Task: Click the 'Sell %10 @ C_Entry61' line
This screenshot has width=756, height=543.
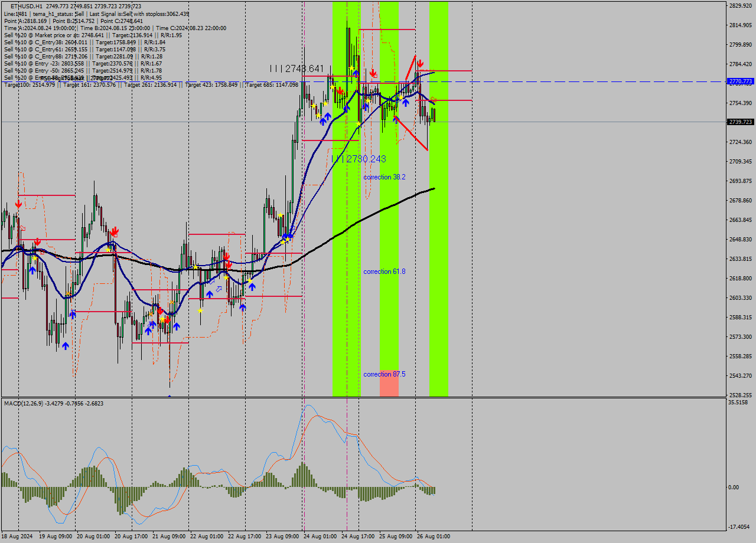Action: [x=84, y=49]
